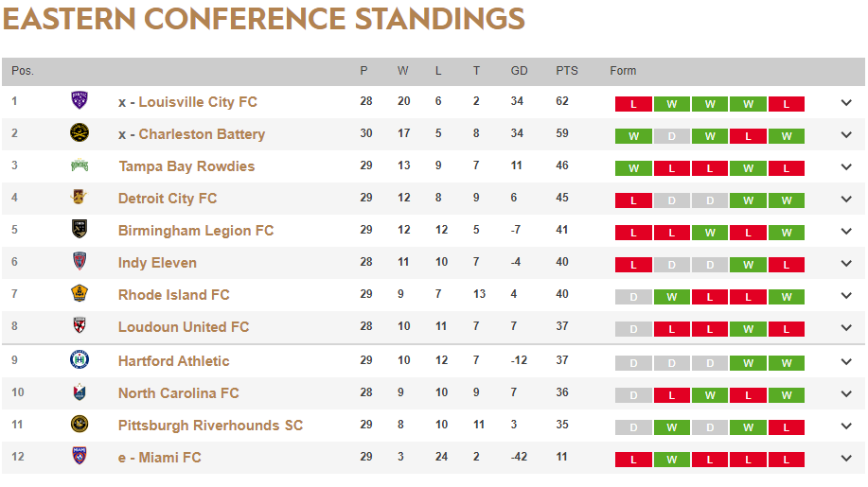Image resolution: width=868 pixels, height=487 pixels.
Task: Click the Form column header
Action: (x=623, y=71)
